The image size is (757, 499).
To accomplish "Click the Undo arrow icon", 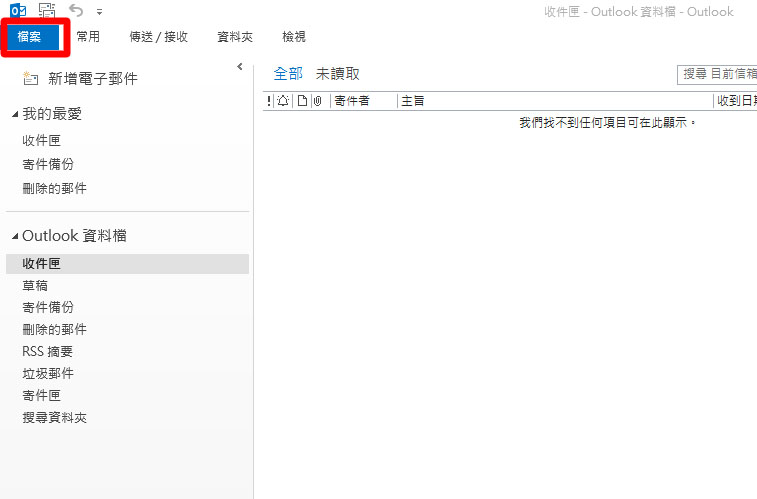I will click(76, 10).
